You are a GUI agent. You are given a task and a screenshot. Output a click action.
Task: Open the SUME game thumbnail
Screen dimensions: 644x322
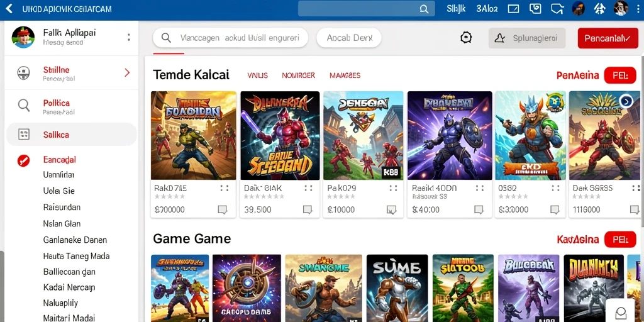tap(397, 288)
